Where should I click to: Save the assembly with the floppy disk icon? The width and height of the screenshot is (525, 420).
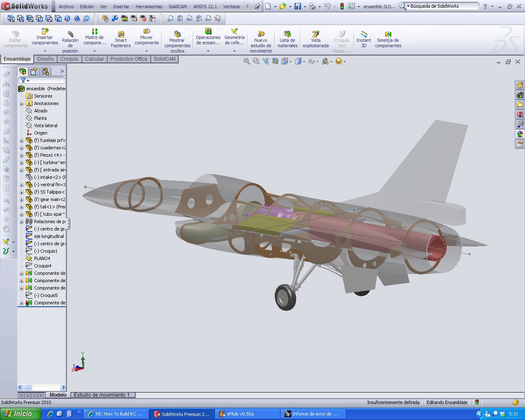click(298, 6)
